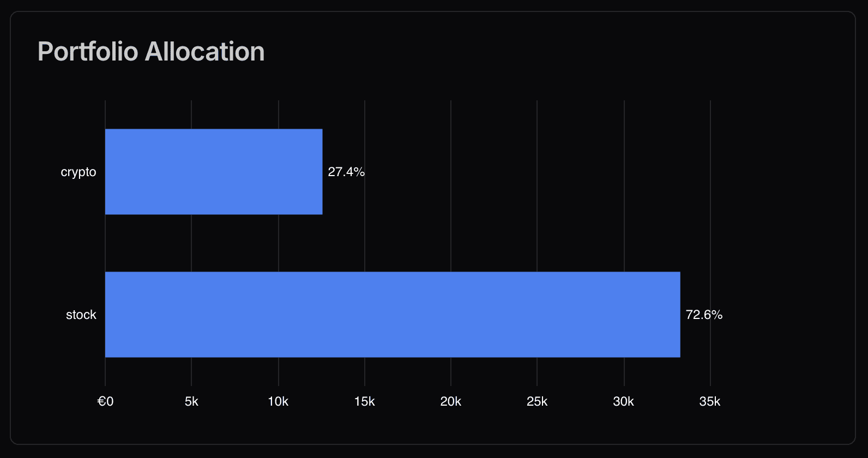Click the 25k axis tick label
Viewport: 868px width, 458px height.
[x=537, y=402]
